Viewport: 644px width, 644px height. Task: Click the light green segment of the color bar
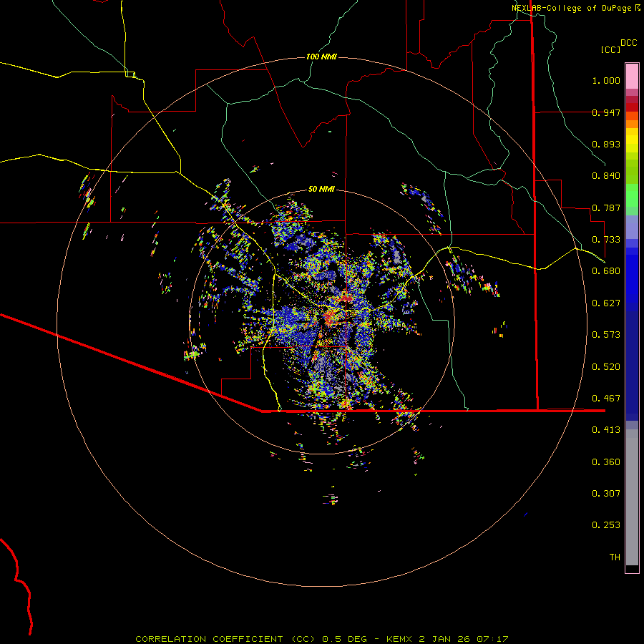click(x=632, y=195)
